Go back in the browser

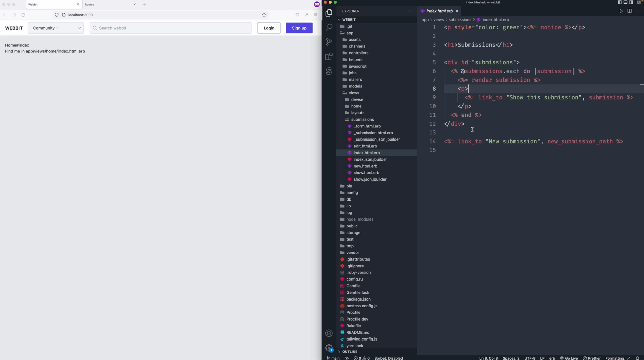(5, 15)
